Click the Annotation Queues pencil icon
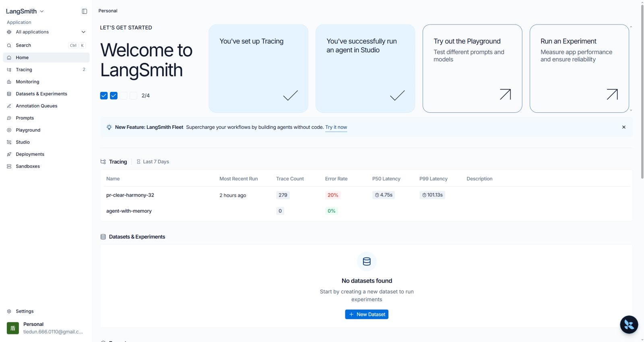The height and width of the screenshot is (342, 644). [9, 106]
